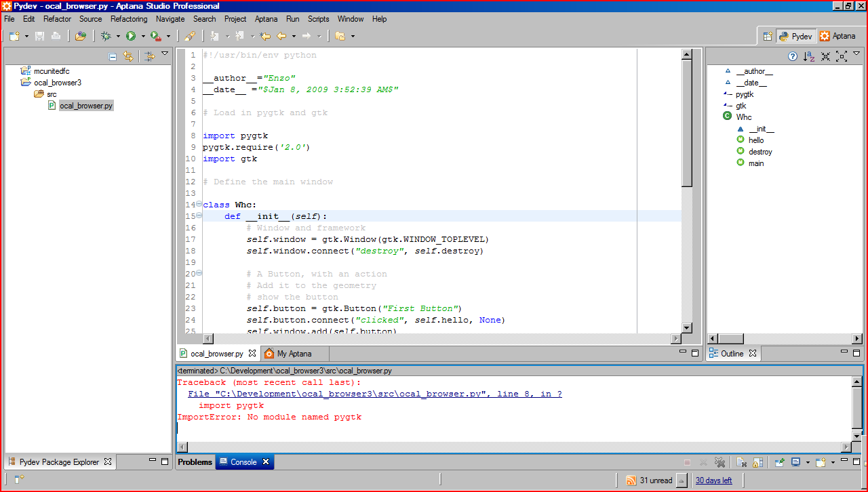Open the Debug button dropdown arrow
This screenshot has width=868, height=492.
coord(118,37)
